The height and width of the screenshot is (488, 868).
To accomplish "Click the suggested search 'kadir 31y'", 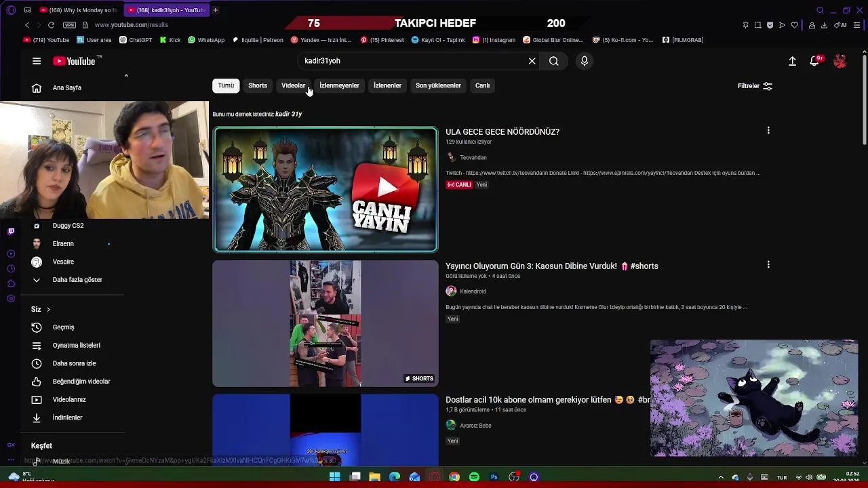I will [x=288, y=114].
